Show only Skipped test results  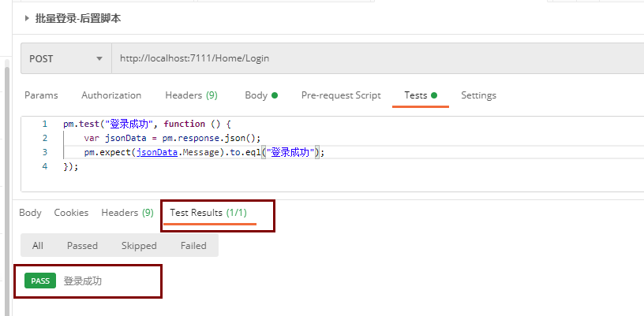tap(139, 246)
